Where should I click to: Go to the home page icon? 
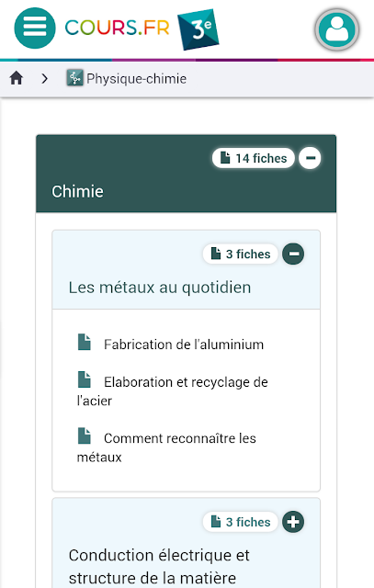(17, 78)
